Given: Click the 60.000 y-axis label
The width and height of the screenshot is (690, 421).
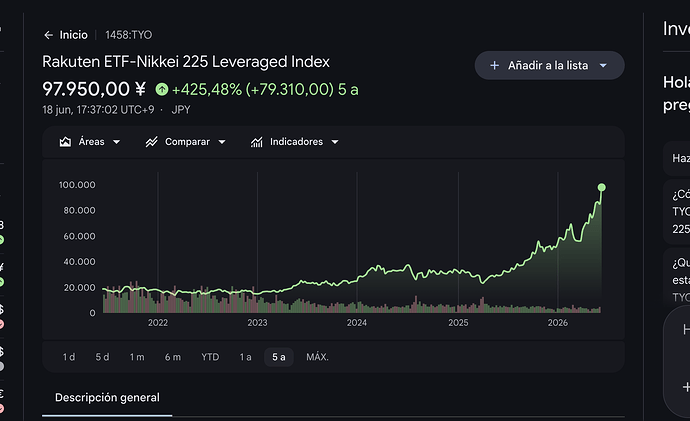Looking at the screenshot, I should [x=79, y=236].
